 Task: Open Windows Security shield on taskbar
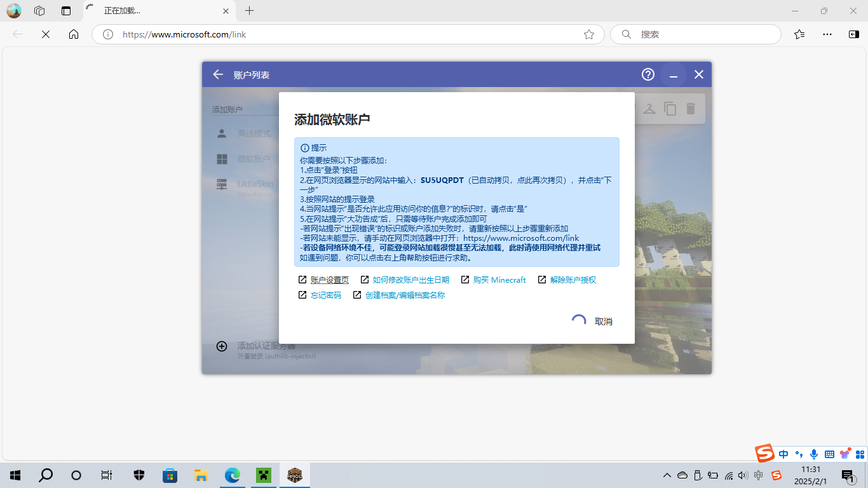139,475
